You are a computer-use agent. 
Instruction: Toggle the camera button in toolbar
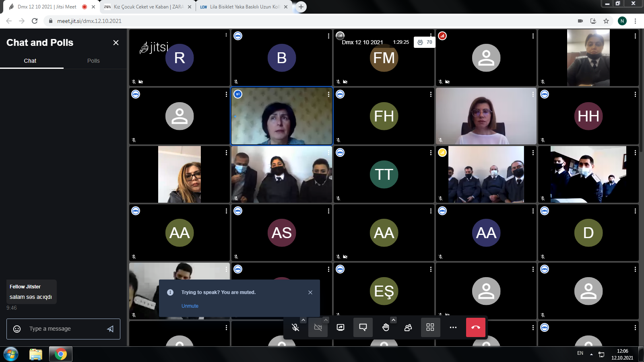[x=318, y=327]
